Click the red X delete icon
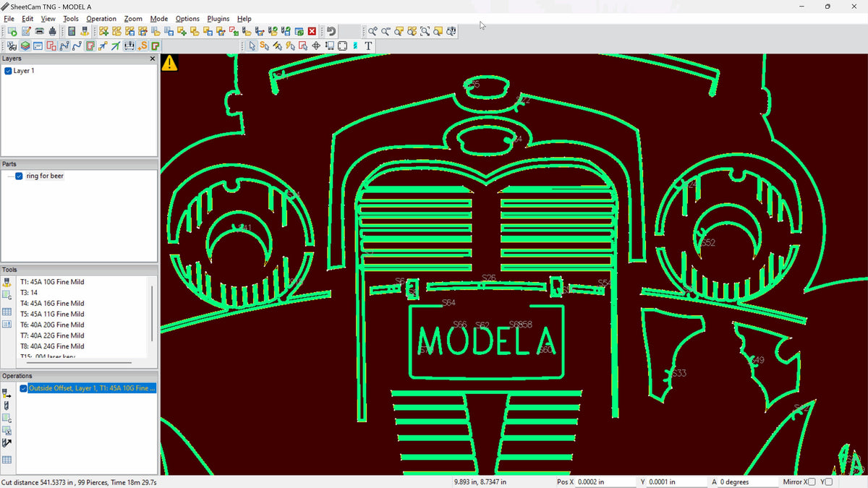This screenshot has width=868, height=488. tap(312, 32)
